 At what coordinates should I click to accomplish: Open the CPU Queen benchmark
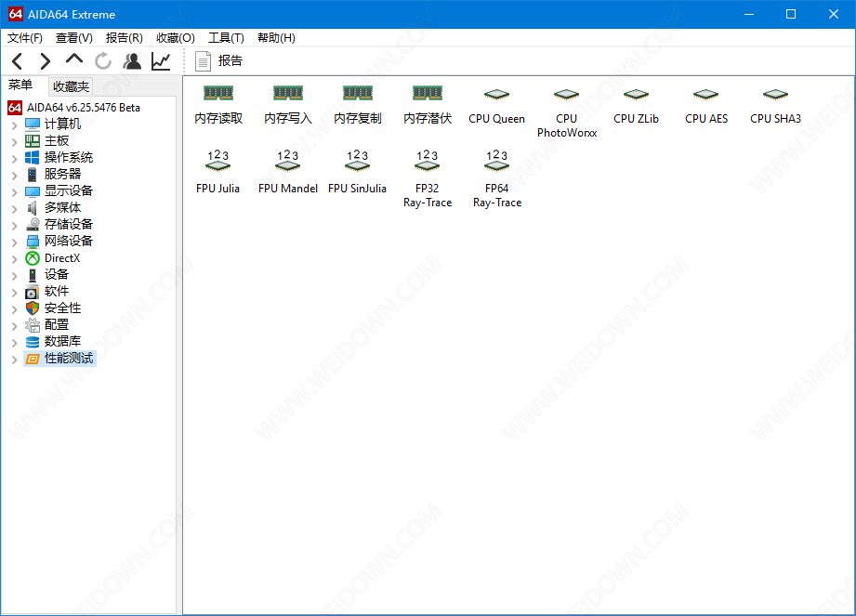tap(497, 107)
